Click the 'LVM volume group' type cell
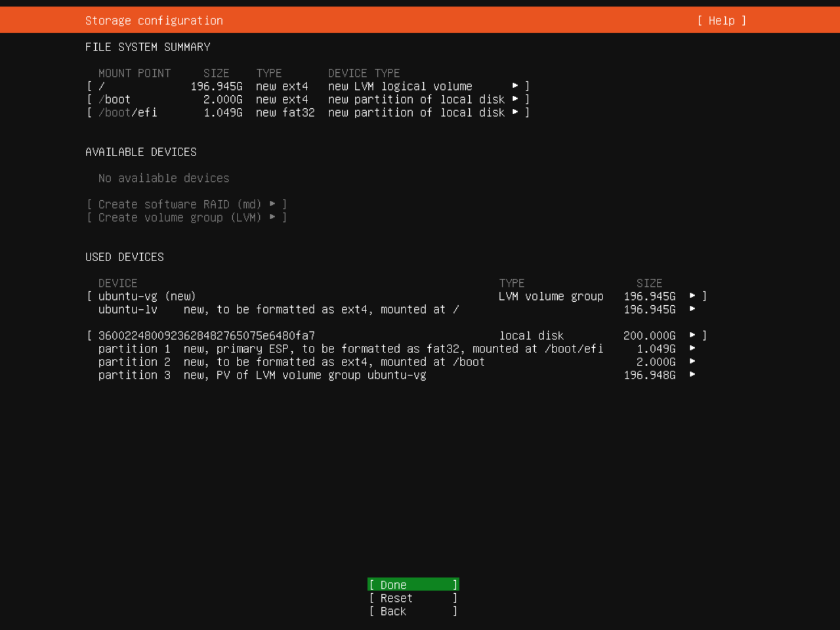 (551, 296)
